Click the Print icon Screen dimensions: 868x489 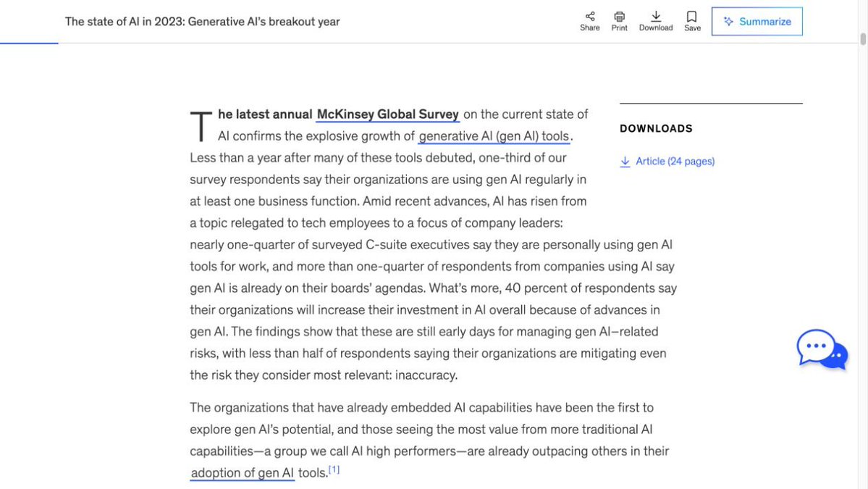pos(620,16)
